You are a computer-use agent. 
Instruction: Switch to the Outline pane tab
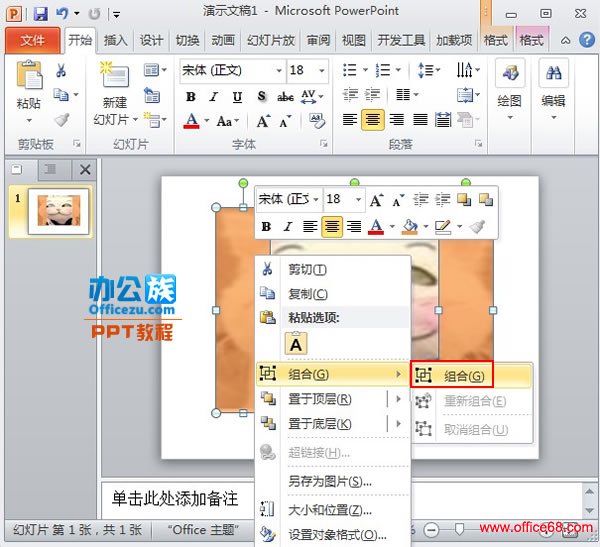(50, 169)
